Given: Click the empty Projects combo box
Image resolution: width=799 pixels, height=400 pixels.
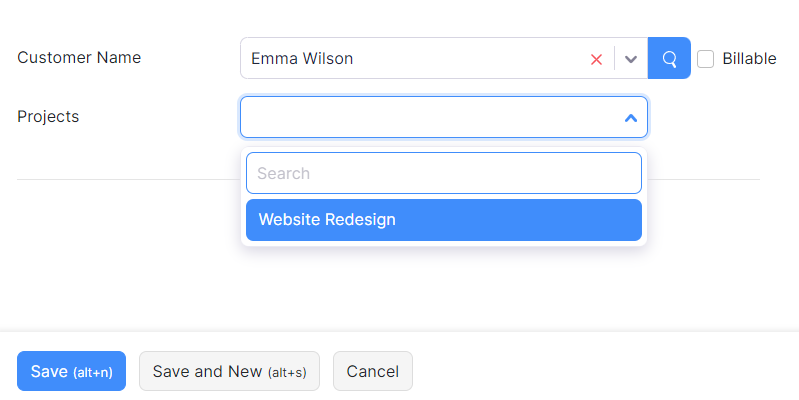Looking at the screenshot, I should [x=430, y=117].
